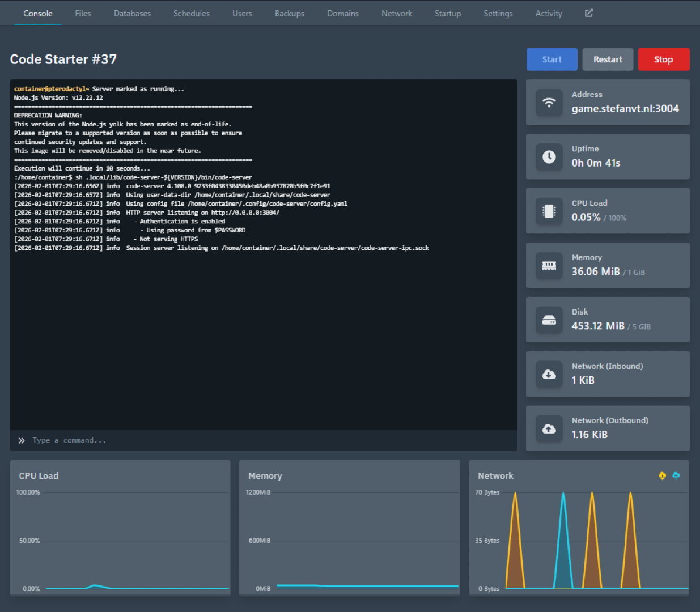700x612 pixels.
Task: Click the Memory RAM icon
Action: (549, 266)
